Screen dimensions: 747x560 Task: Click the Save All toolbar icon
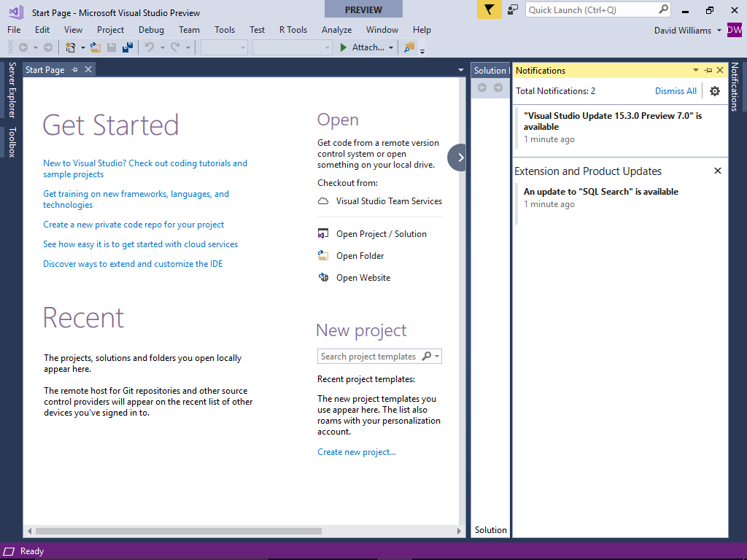click(x=128, y=47)
